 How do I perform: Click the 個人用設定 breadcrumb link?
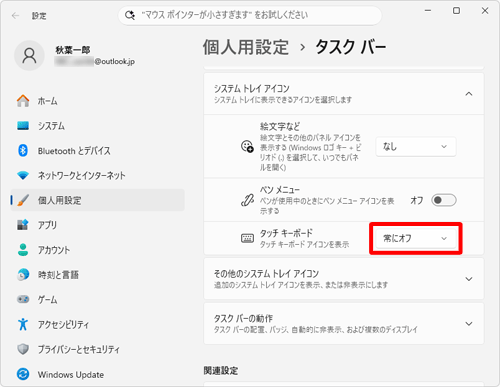point(246,47)
